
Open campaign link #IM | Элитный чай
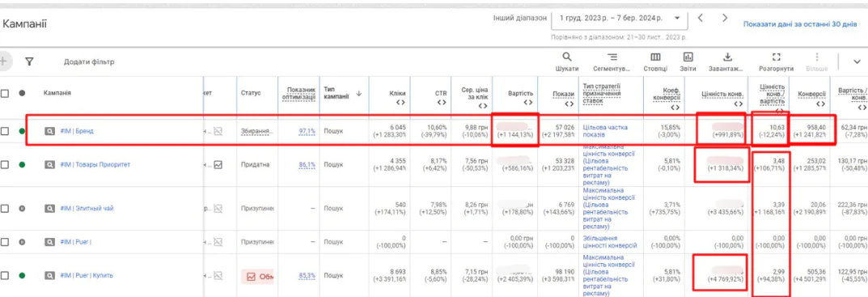tap(87, 208)
